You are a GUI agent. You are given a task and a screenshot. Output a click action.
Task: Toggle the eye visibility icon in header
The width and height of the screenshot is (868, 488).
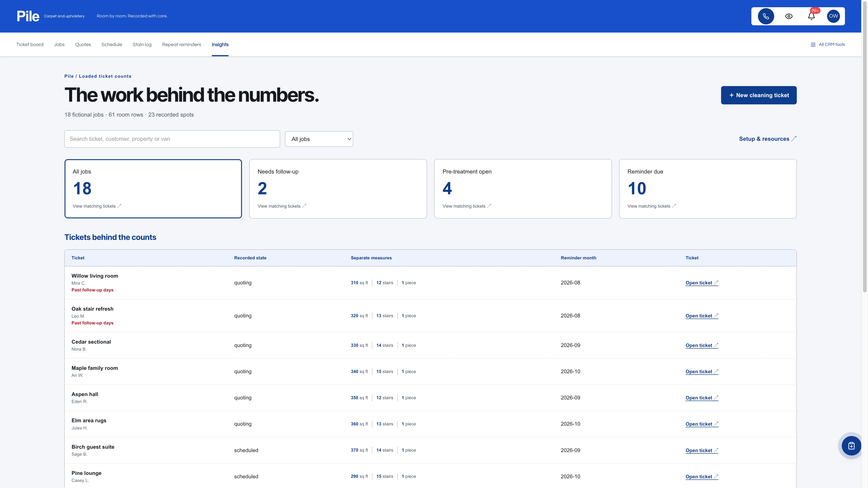tap(789, 16)
